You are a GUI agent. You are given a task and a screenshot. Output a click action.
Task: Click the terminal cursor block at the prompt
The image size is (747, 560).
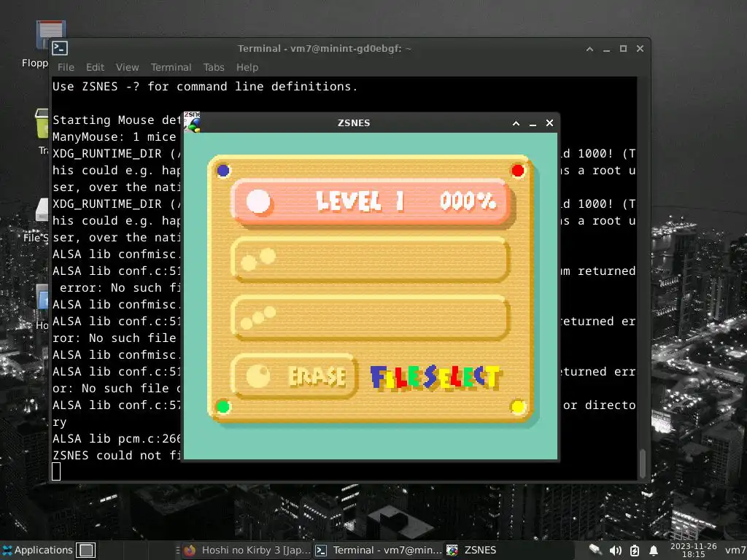pyautogui.click(x=56, y=472)
